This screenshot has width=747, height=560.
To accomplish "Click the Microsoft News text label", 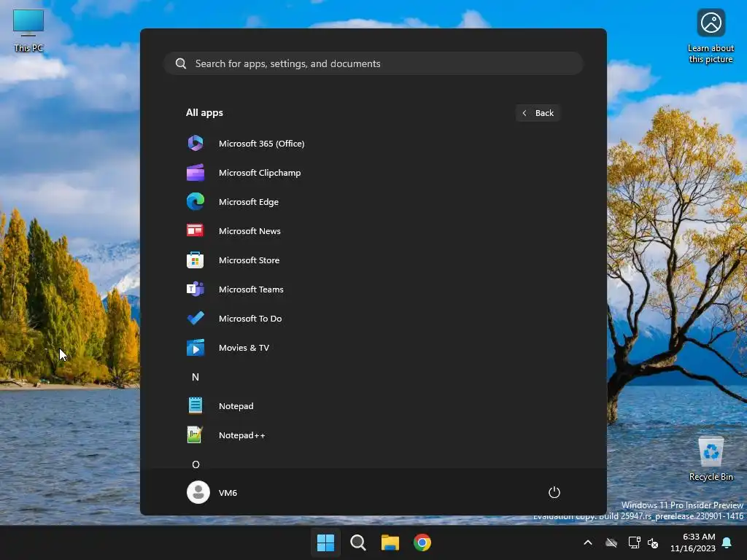I will (x=249, y=231).
